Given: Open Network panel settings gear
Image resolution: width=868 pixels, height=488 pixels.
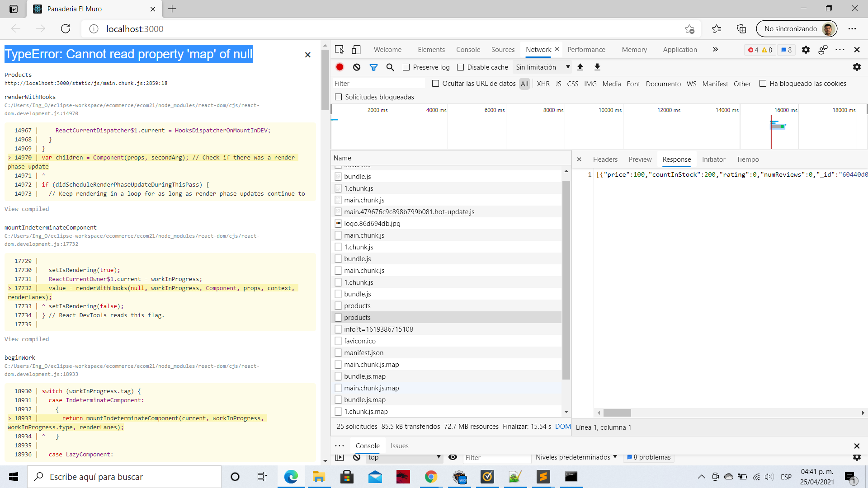Looking at the screenshot, I should 857,67.
